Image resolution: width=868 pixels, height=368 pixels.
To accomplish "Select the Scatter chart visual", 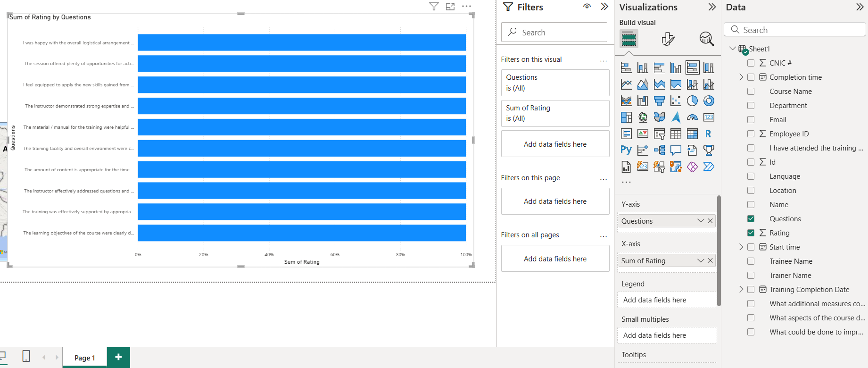I will pyautogui.click(x=676, y=101).
